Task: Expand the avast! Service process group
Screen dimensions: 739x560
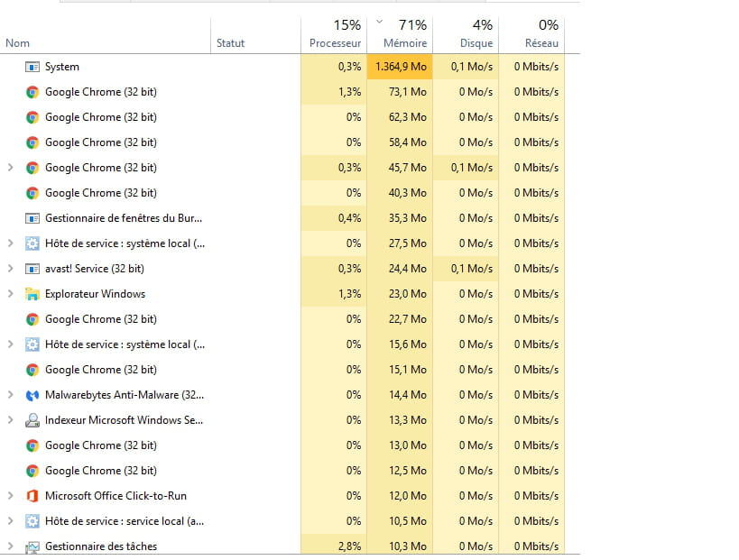Action: [x=10, y=269]
